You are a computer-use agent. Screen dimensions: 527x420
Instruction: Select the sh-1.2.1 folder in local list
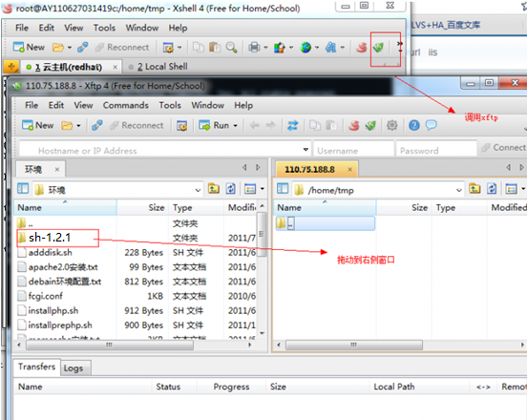click(50, 238)
